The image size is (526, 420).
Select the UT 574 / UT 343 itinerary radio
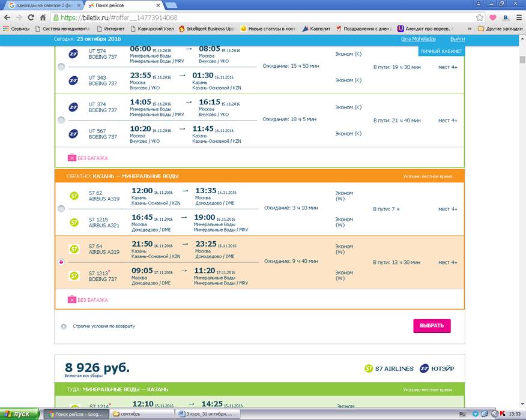[61, 67]
